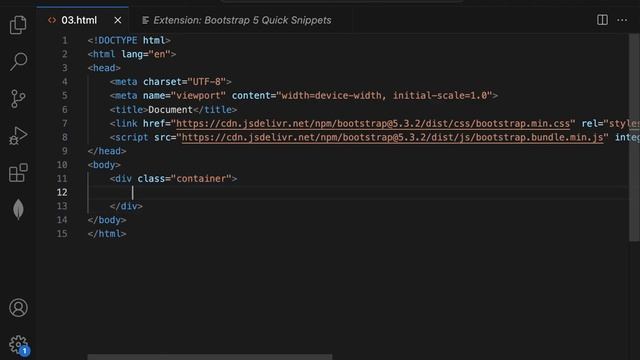
Task: Click the <!DOCTYPE html> line
Action: pyautogui.click(x=129, y=40)
